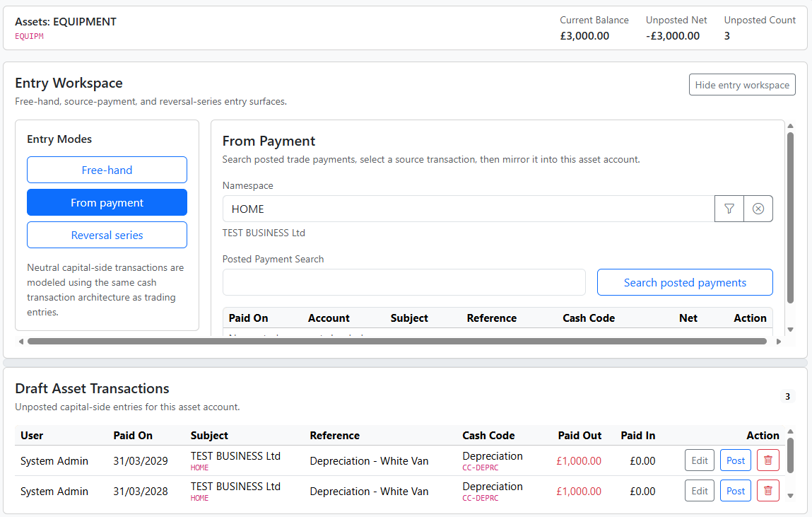Click the Subject header in payments table
Viewport: 812px width, 517px height.
(x=409, y=318)
